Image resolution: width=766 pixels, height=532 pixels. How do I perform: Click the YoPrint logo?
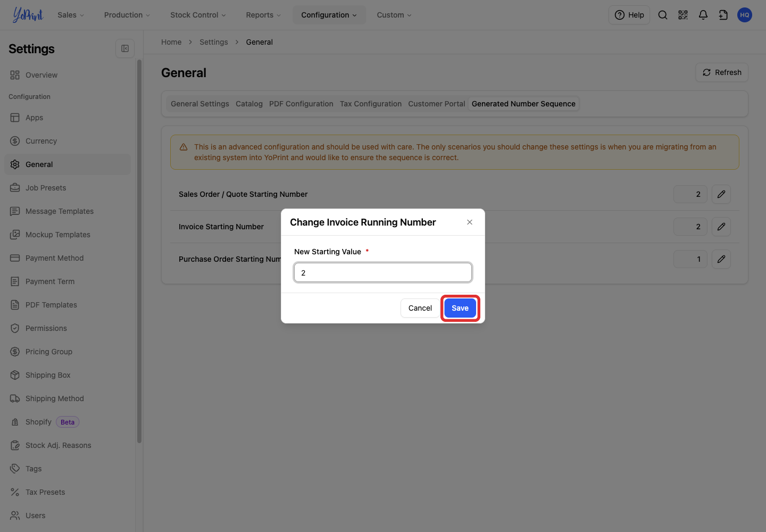(x=28, y=15)
